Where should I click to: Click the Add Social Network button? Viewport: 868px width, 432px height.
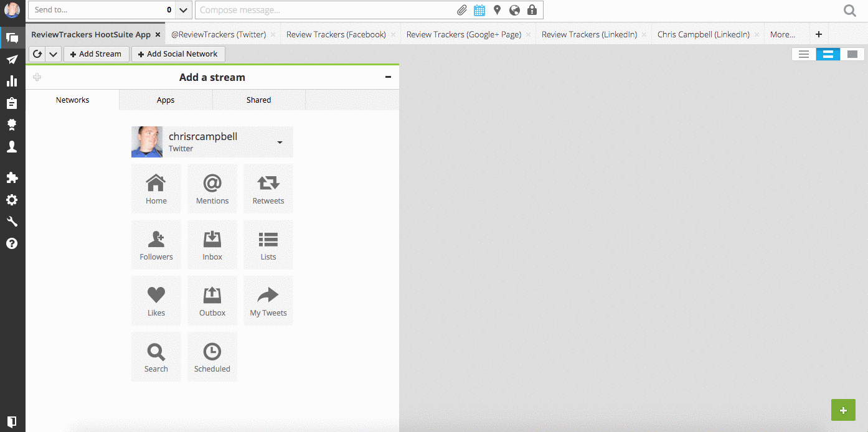point(178,54)
